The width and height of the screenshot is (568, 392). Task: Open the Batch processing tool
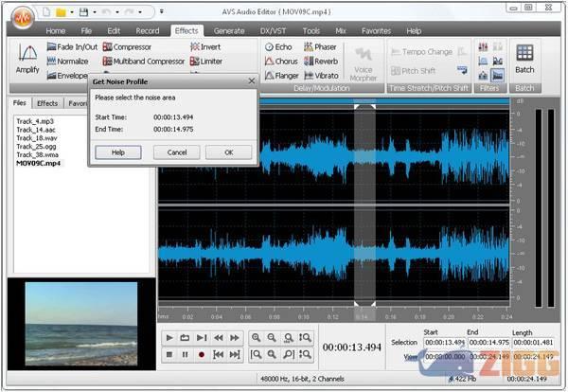524,57
